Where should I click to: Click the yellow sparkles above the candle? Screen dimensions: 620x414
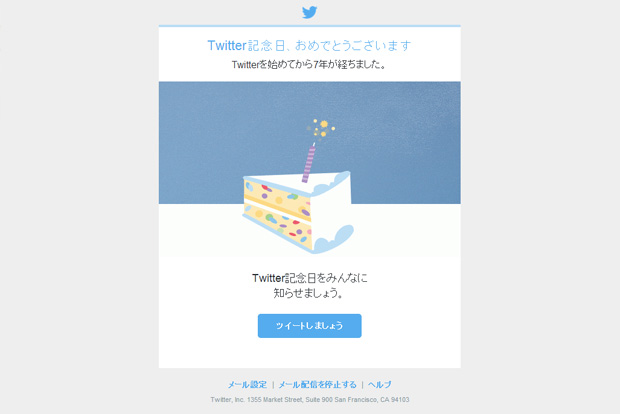click(x=321, y=129)
